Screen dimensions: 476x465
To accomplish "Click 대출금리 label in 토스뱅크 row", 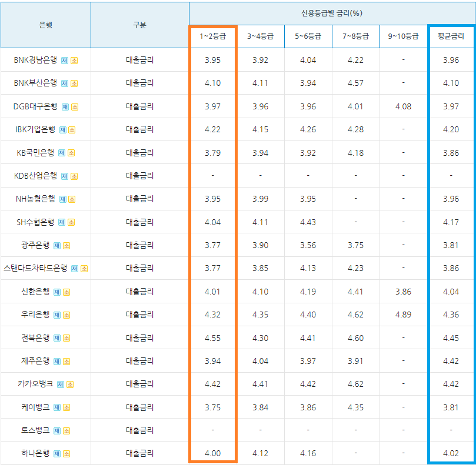I will click(140, 430).
